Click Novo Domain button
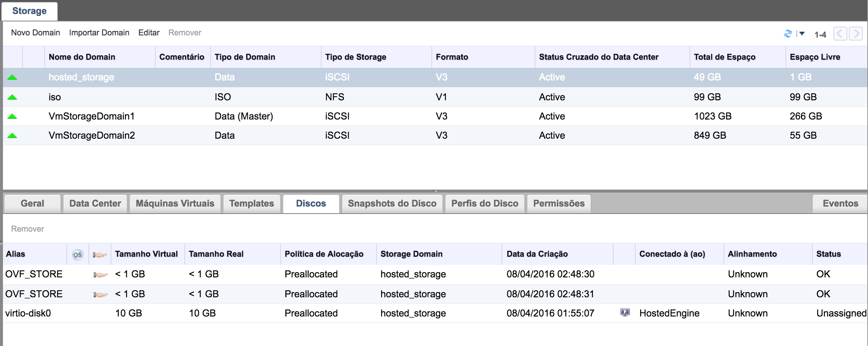The image size is (868, 346). tap(35, 32)
